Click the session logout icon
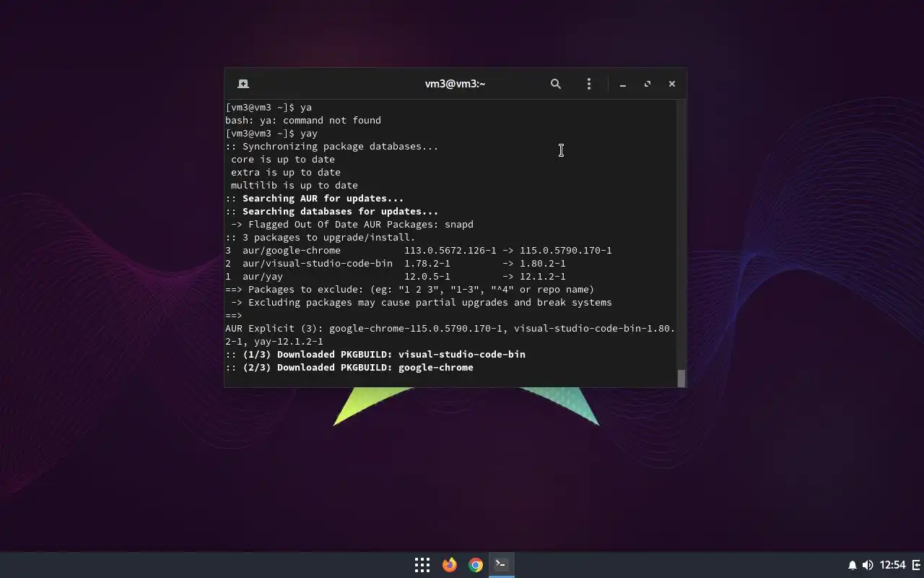Screen dimensions: 924x578 pos(917,565)
